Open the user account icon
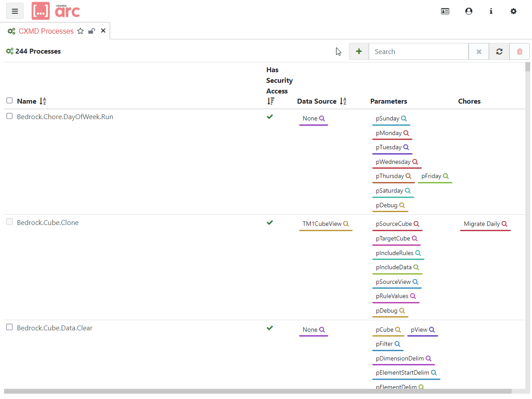Image resolution: width=532 pixels, height=399 pixels. [x=469, y=11]
